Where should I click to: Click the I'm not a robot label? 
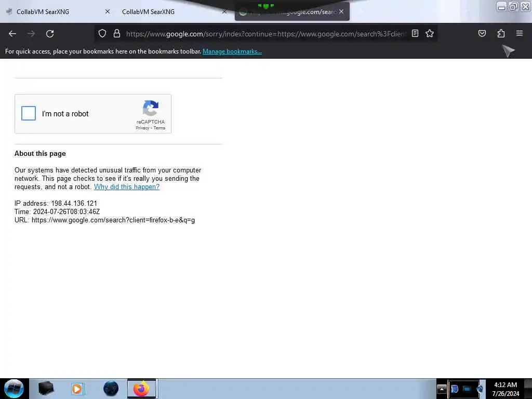[65, 114]
